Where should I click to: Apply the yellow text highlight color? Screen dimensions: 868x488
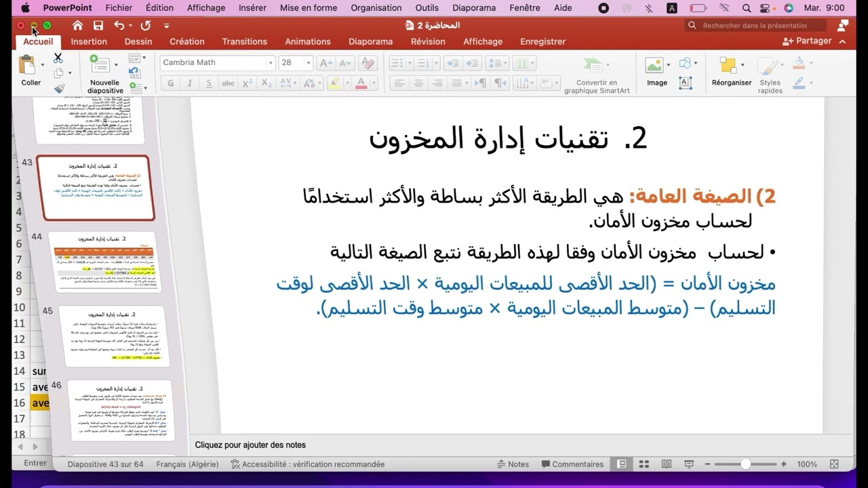(334, 83)
